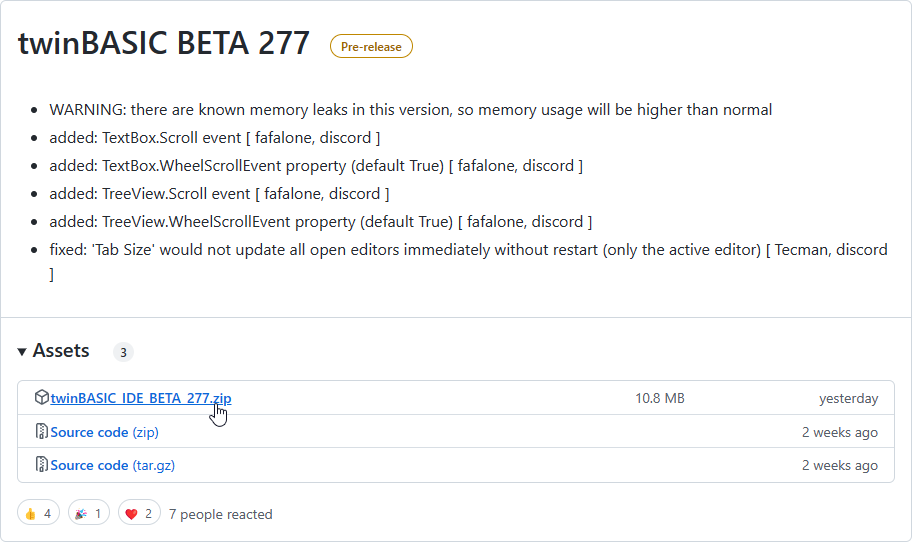The image size is (912, 542).
Task: Download Source code (tar.gz)
Action: coord(112,465)
